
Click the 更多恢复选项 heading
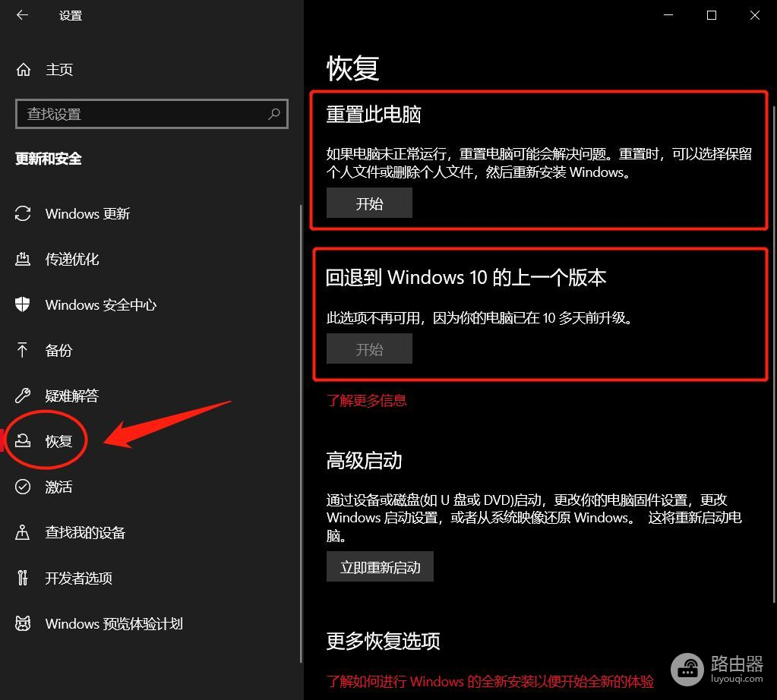(383, 641)
